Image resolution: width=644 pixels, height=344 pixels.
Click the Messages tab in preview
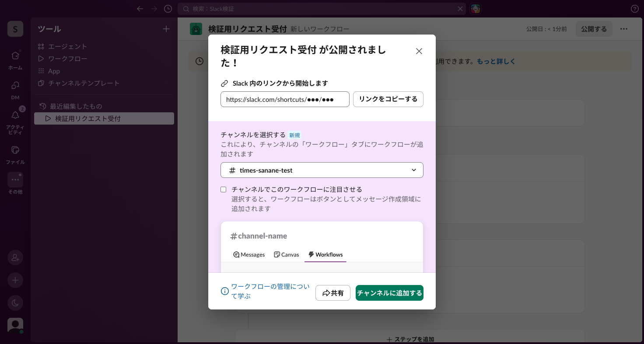[249, 254]
